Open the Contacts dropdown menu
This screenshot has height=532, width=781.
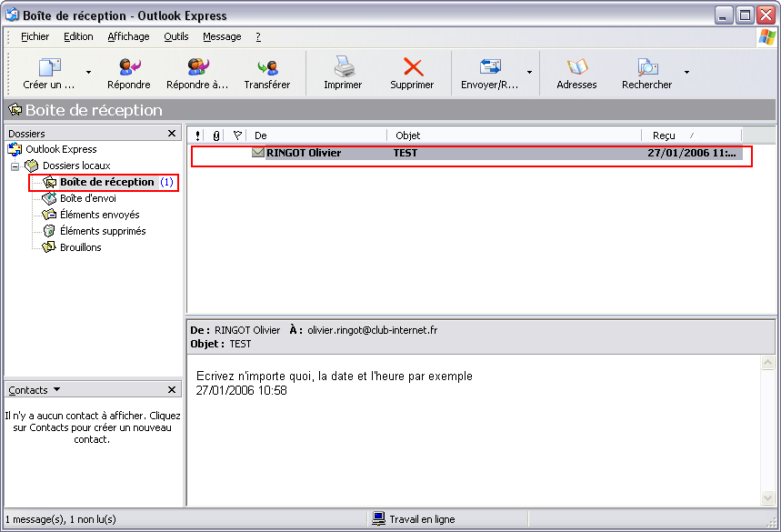tap(56, 389)
